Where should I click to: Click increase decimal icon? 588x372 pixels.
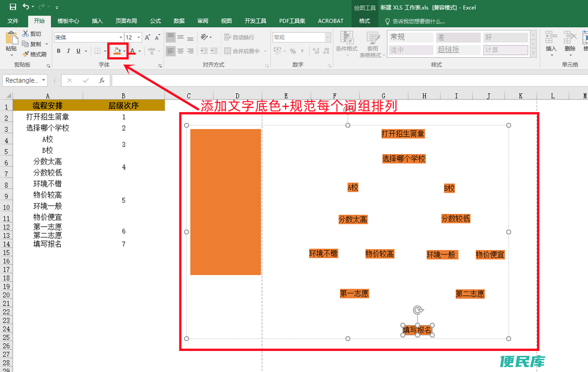[316, 51]
